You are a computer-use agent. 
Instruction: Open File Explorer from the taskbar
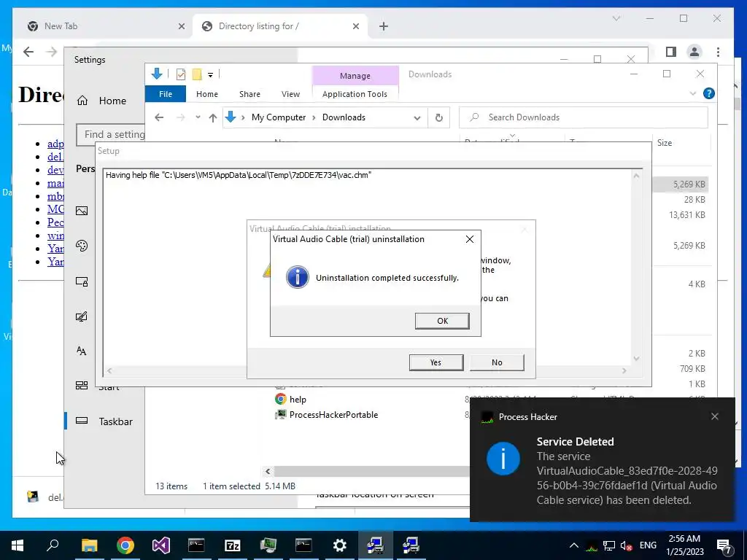(89, 545)
